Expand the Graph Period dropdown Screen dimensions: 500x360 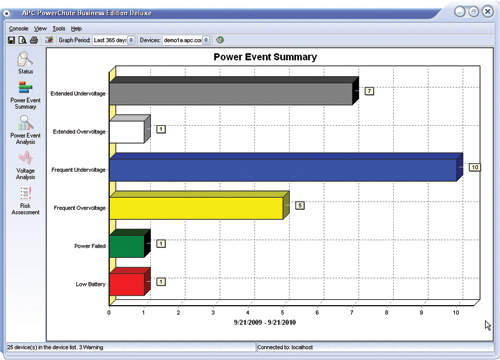(x=131, y=40)
